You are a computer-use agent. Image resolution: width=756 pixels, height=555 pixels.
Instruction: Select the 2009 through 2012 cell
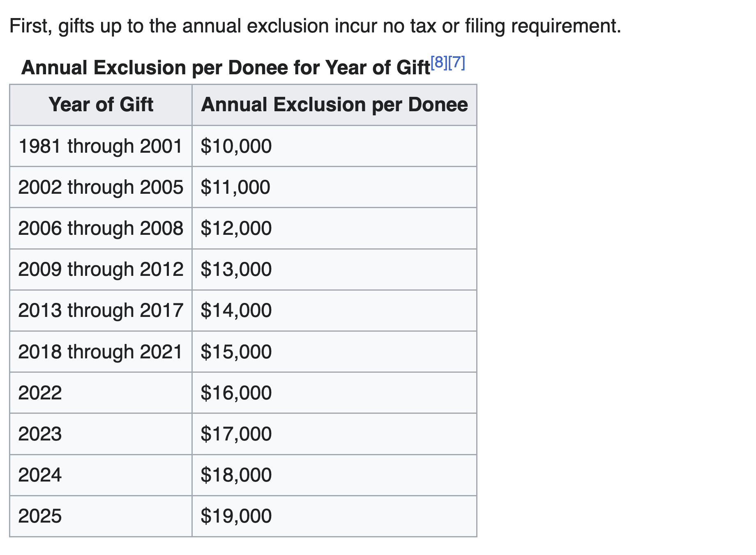tap(101, 269)
